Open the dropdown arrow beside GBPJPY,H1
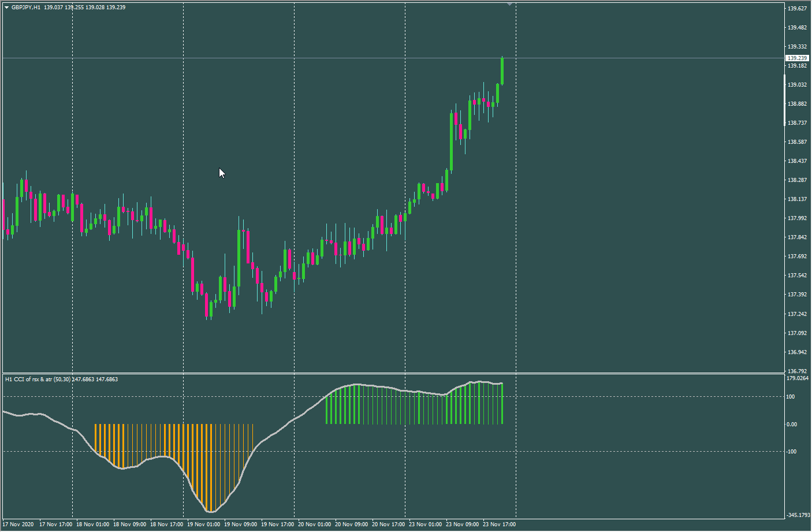 (x=6, y=8)
